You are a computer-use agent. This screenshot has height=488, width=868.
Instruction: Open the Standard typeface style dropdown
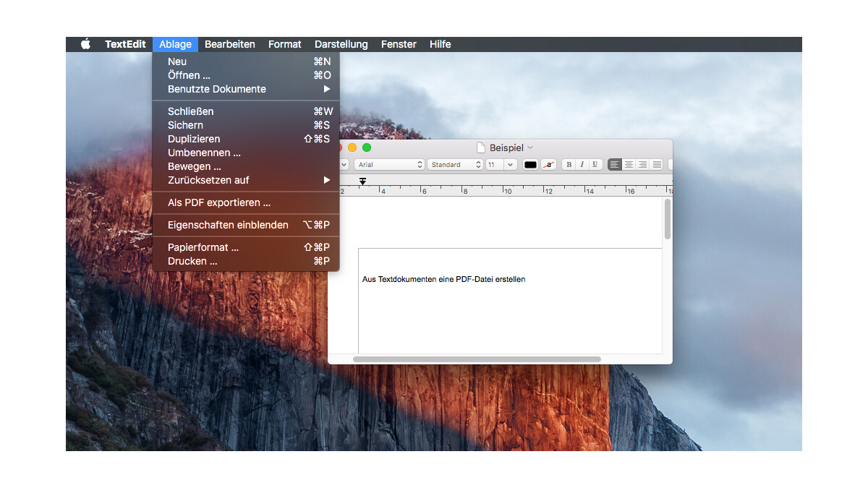(455, 165)
